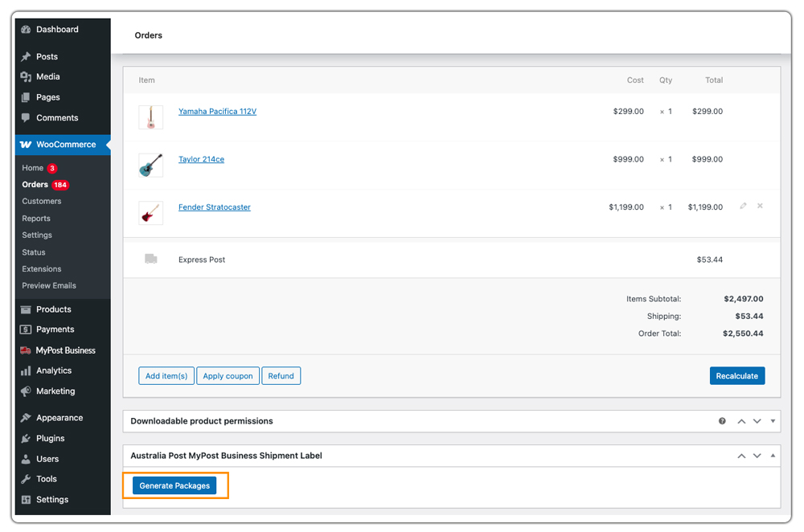The width and height of the screenshot is (804, 532).
Task: Click the Comments bubble icon
Action: tap(26, 117)
